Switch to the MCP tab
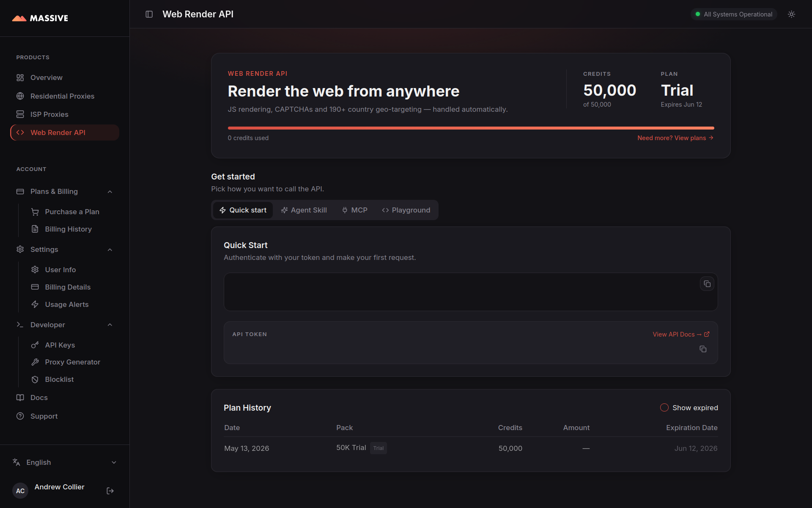 point(355,210)
